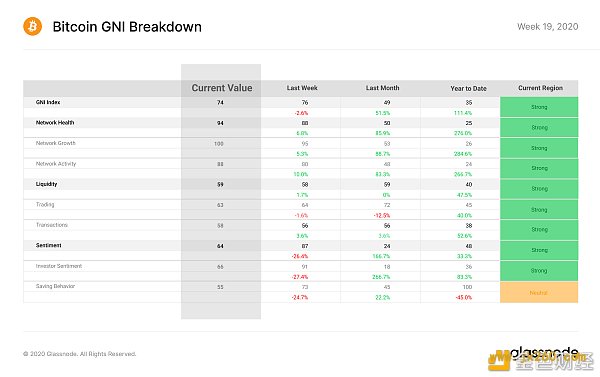Select the GNI Index row label
The width and height of the screenshot is (600, 377).
point(48,102)
